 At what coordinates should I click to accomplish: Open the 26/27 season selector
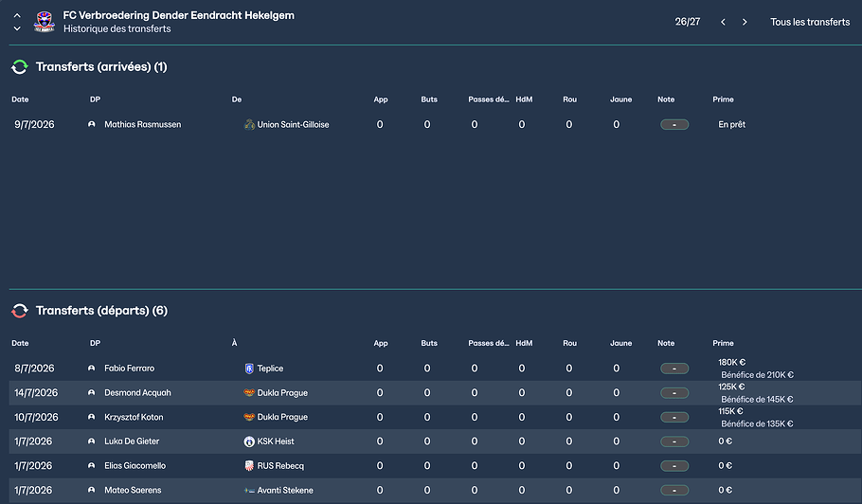point(687,22)
